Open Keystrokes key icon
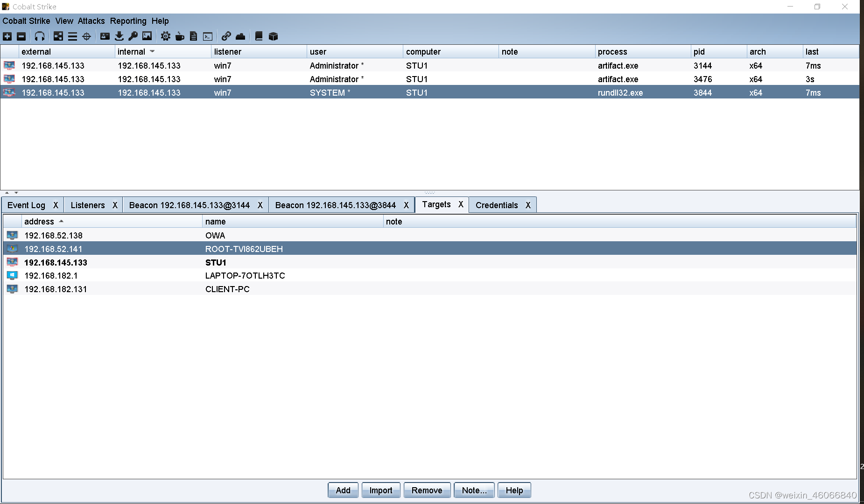 coord(133,36)
